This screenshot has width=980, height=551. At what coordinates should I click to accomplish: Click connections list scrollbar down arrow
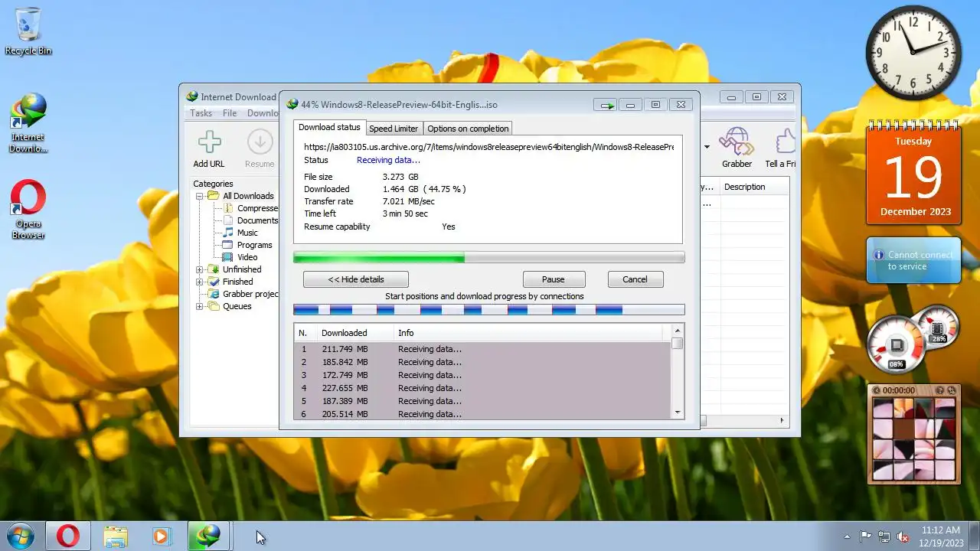[x=678, y=412]
